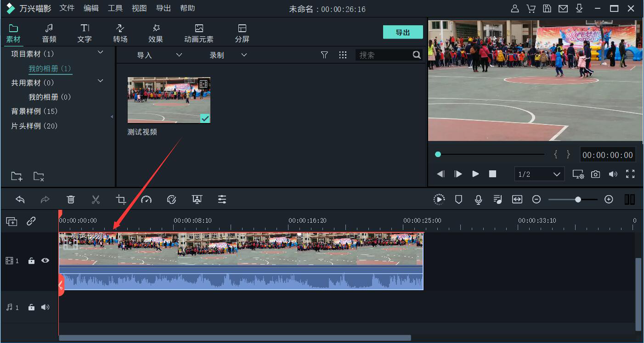The width and height of the screenshot is (644, 343).
Task: Open the 文件 menu
Action: click(x=67, y=8)
